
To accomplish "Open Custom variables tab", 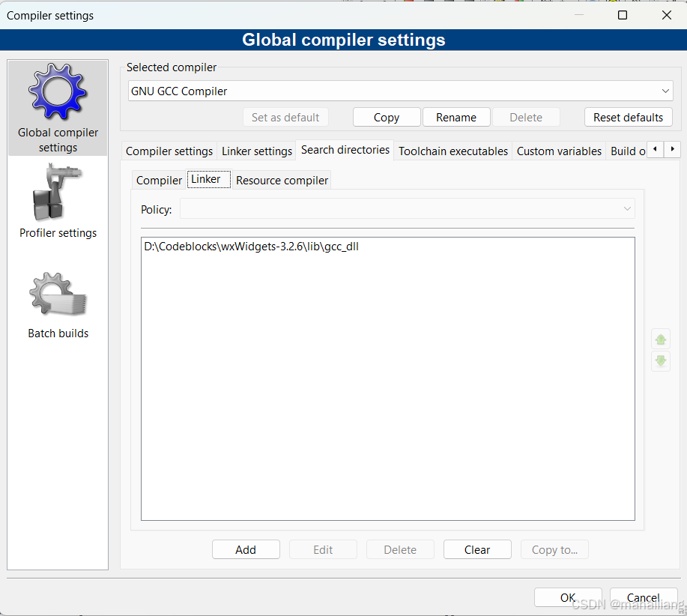I will click(x=559, y=151).
